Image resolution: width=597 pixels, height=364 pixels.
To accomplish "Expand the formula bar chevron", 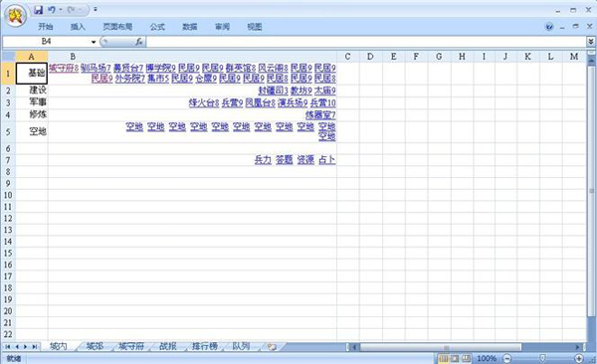I will pos(591,41).
